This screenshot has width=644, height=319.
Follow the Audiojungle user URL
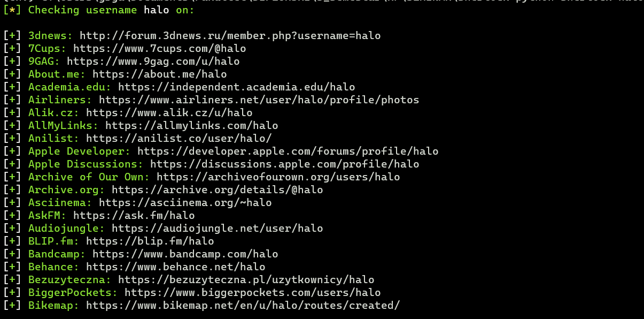(217, 229)
